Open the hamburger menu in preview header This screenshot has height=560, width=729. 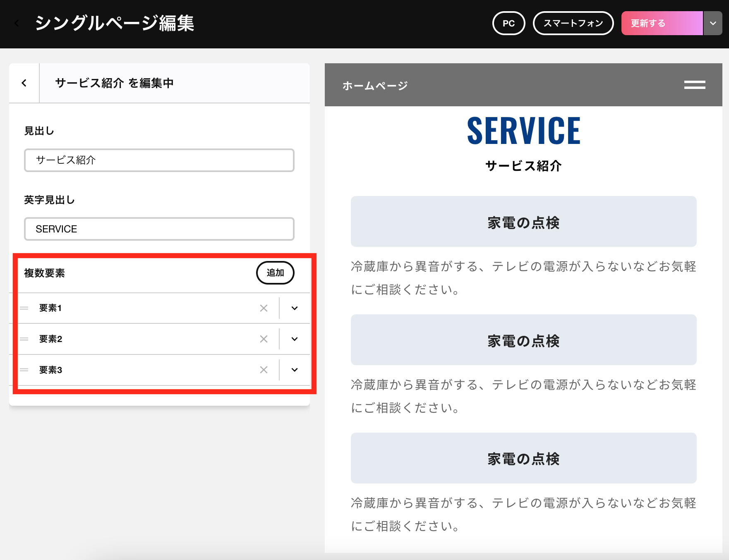point(695,85)
